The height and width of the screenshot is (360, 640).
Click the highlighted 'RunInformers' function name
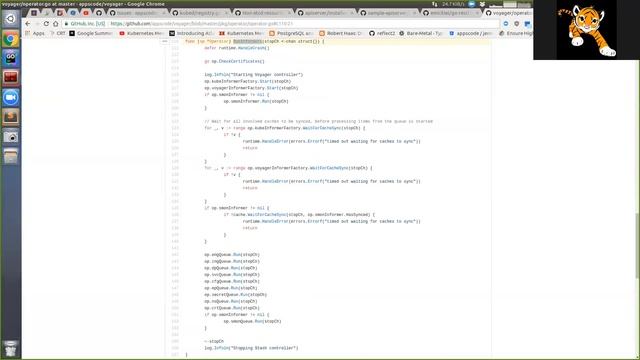click(x=247, y=42)
